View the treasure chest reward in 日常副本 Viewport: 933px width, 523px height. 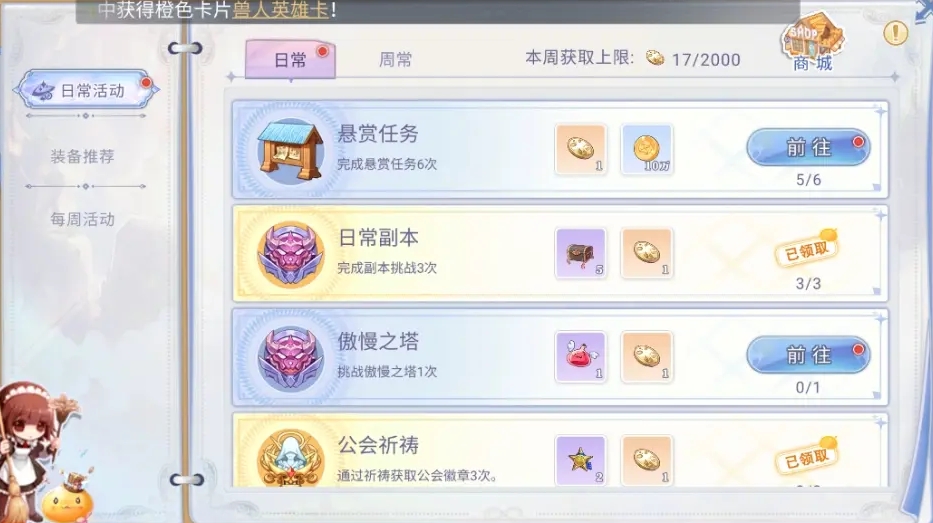[x=581, y=253]
